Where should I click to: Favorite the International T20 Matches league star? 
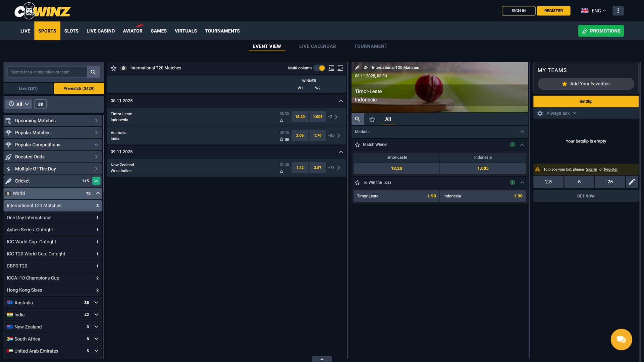(114, 68)
